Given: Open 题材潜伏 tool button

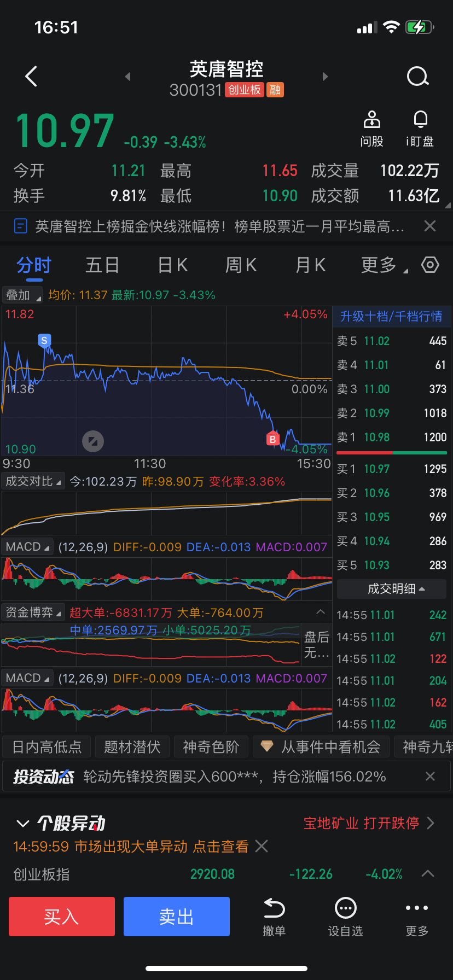Looking at the screenshot, I should [x=132, y=746].
